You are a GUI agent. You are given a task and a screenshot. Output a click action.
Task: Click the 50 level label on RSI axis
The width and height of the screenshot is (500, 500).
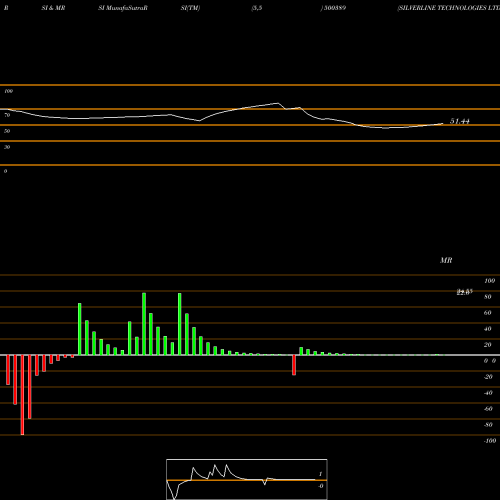tap(7, 131)
